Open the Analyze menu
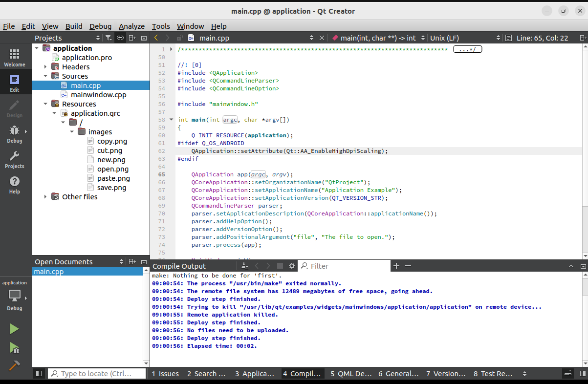Viewport: 588px width, 384px height. 131,26
